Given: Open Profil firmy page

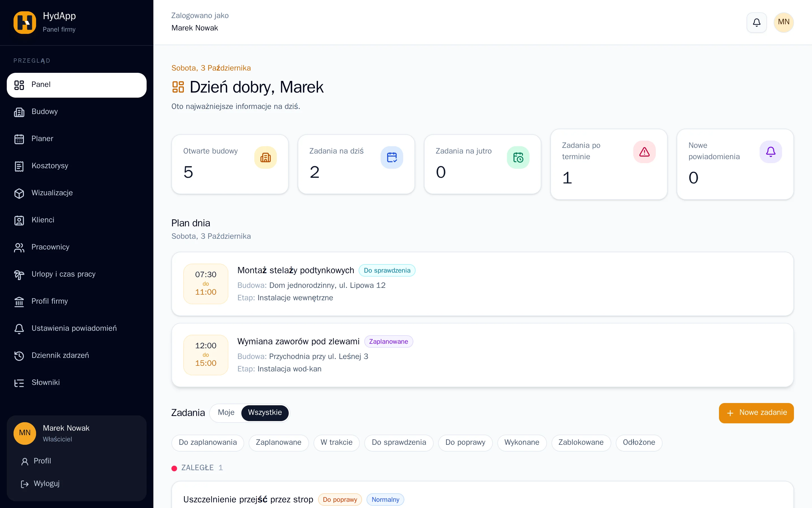Looking at the screenshot, I should point(76,301).
